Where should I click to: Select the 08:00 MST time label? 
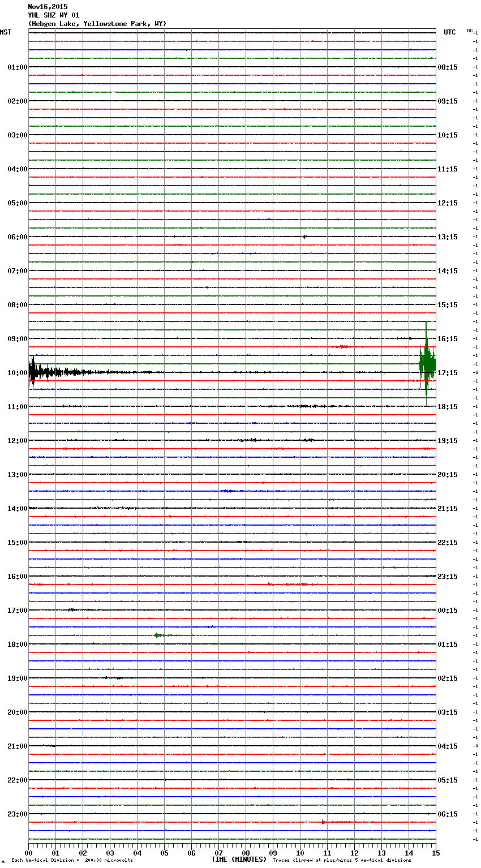pos(18,305)
